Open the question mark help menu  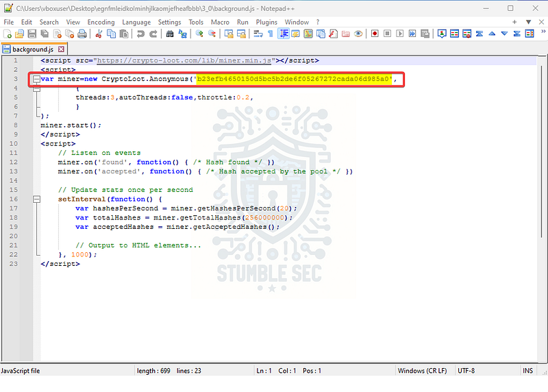click(x=318, y=22)
